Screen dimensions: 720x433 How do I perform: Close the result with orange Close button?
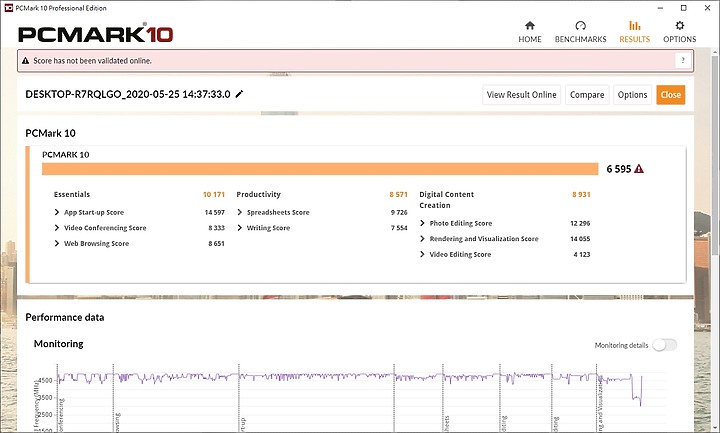point(670,95)
